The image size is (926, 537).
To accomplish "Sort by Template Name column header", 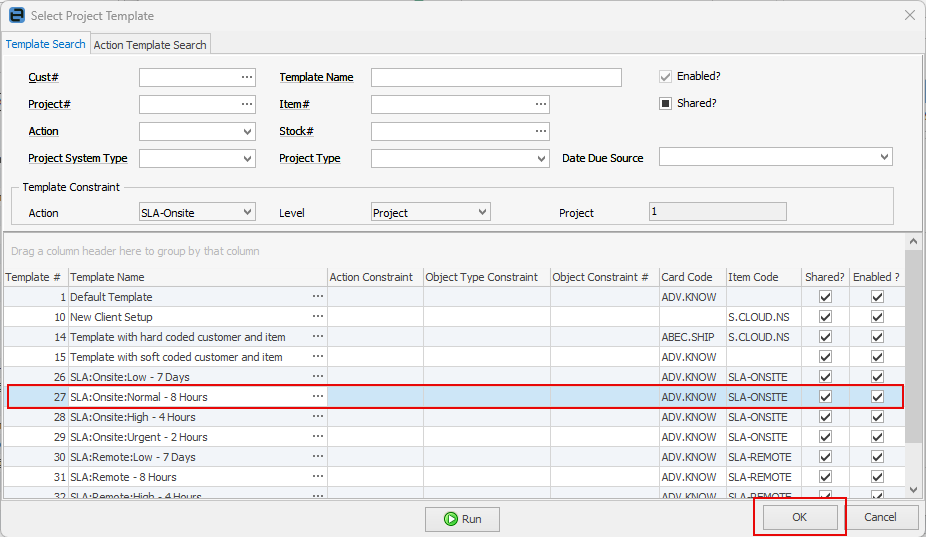I will [198, 277].
